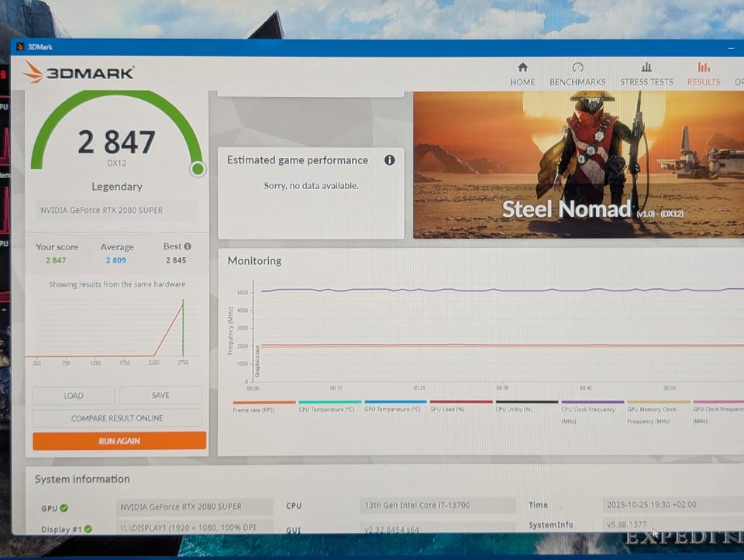Click the Steel Nomad benchmark banner image
The width and height of the screenshot is (744, 560).
tap(578, 164)
